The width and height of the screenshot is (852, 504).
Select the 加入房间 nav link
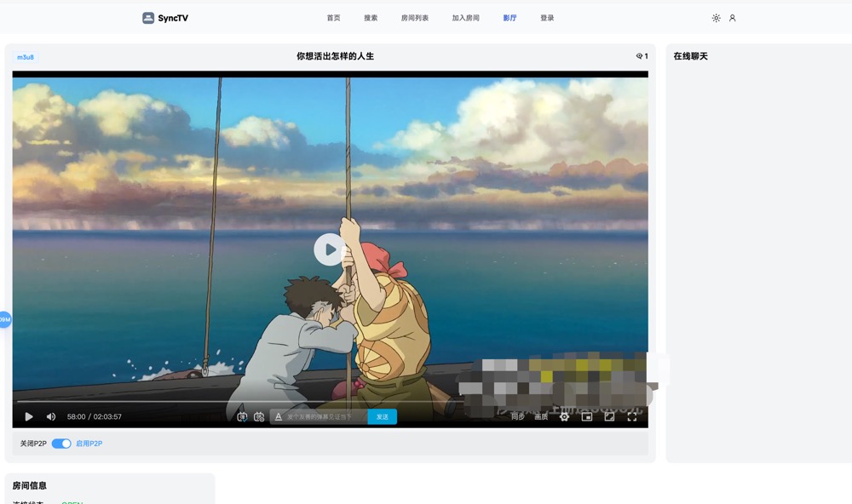pyautogui.click(x=465, y=18)
